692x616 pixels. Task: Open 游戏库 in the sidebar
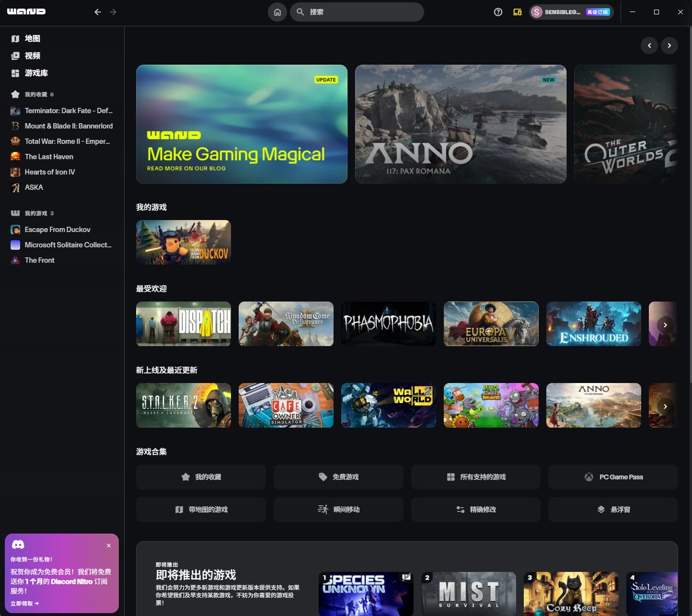[36, 73]
